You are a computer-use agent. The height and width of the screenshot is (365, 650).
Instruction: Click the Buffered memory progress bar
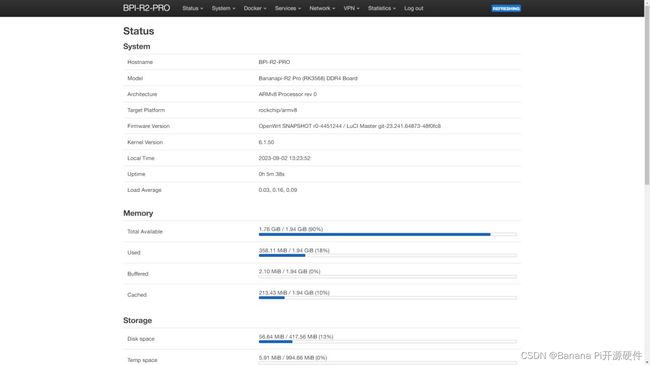click(388, 277)
